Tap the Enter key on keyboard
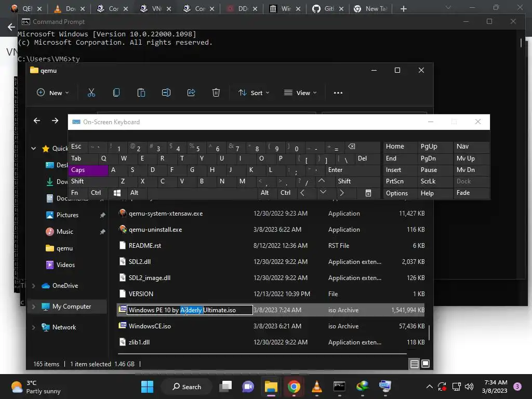The image size is (532, 399). (x=353, y=170)
